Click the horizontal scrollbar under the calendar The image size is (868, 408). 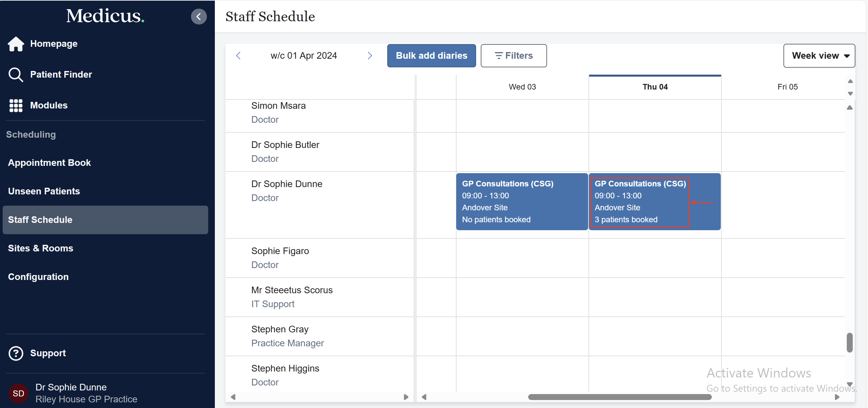click(619, 397)
